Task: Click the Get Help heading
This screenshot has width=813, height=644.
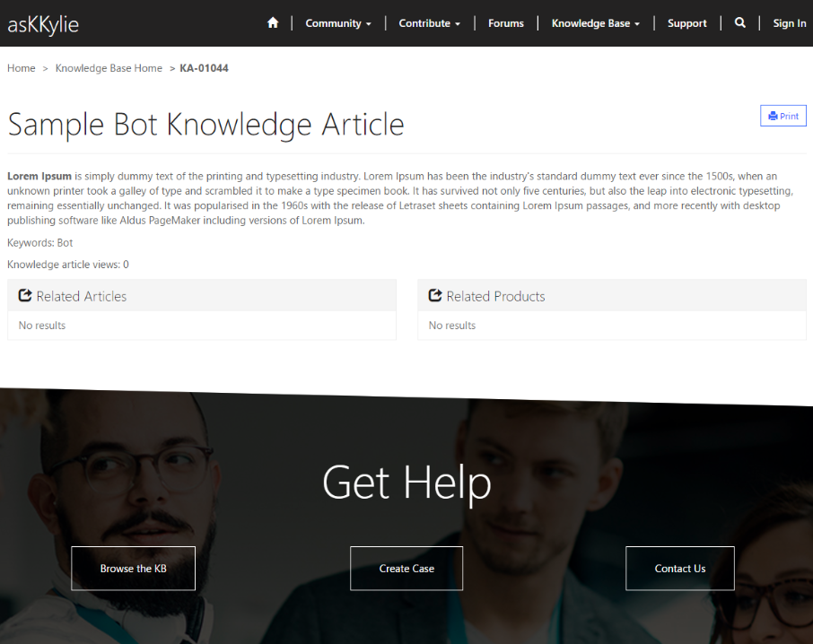Action: click(x=406, y=483)
